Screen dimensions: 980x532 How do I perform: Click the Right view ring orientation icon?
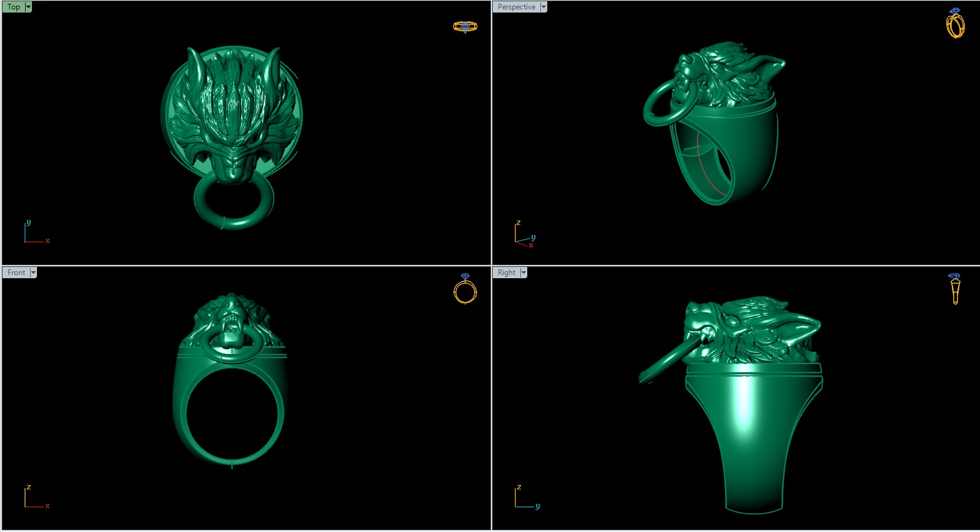(955, 289)
